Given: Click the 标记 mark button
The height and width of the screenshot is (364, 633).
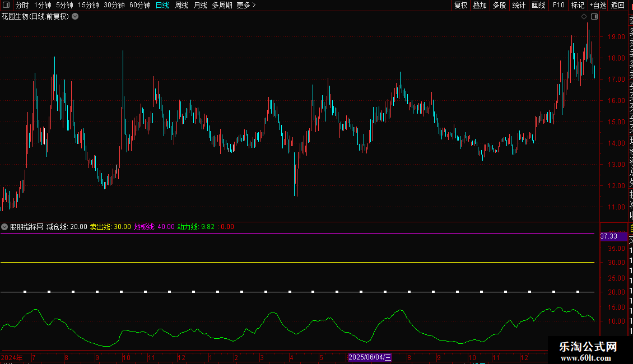Looking at the screenshot, I should point(578,5).
